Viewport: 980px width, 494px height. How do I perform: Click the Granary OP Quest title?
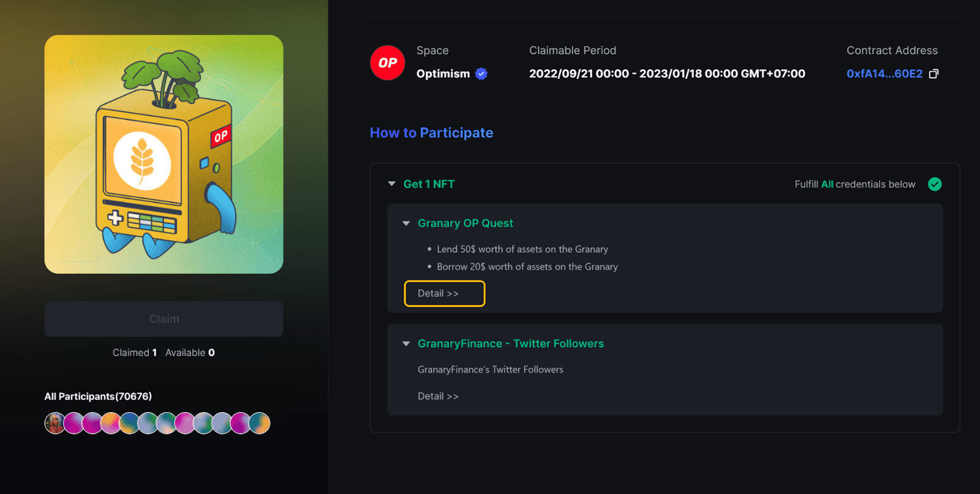pyautogui.click(x=466, y=223)
